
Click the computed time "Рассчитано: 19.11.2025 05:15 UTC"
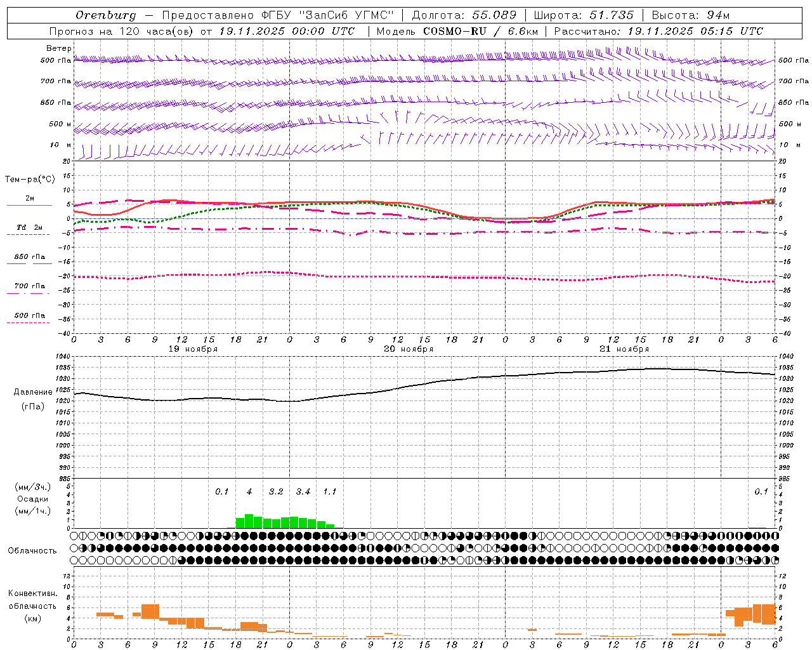(658, 31)
